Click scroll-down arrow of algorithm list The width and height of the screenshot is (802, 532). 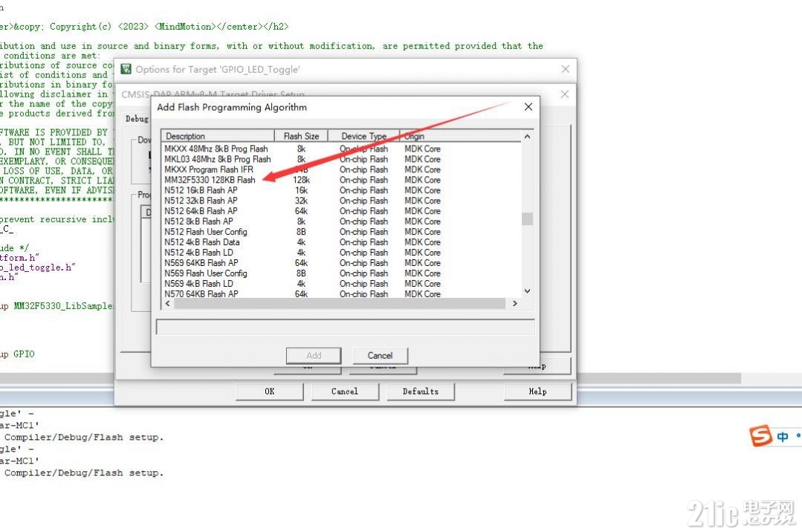527,291
